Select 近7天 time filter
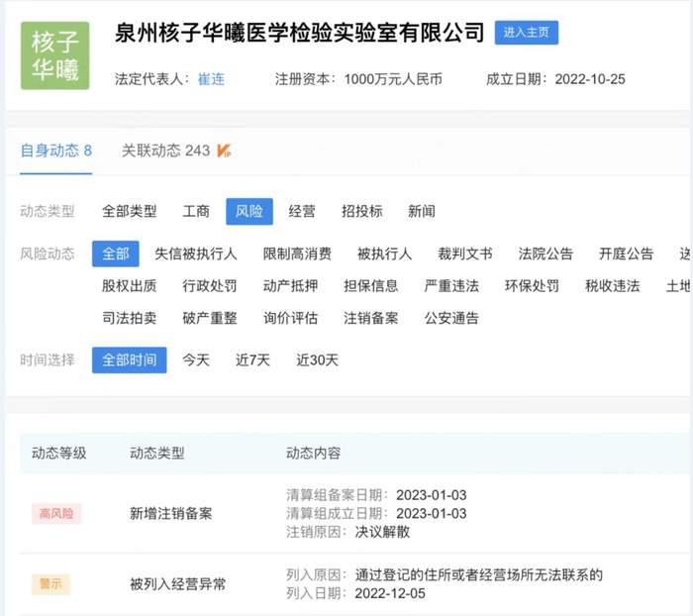Image resolution: width=693 pixels, height=616 pixels. pos(252,359)
